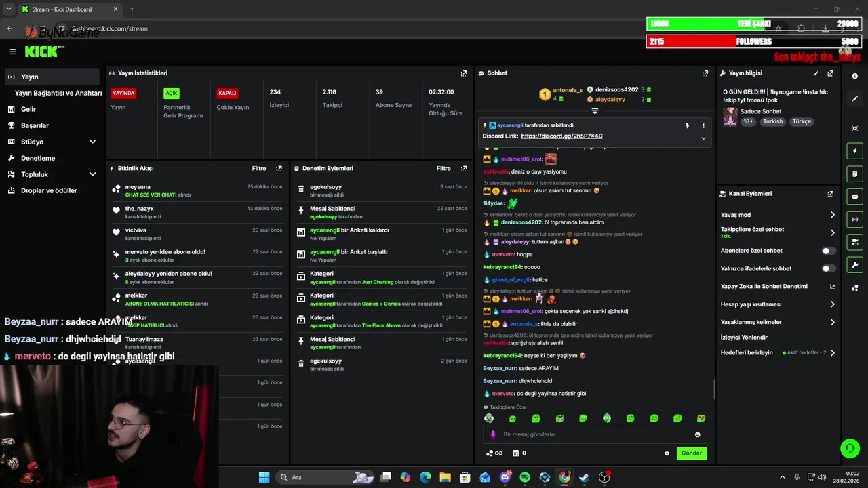This screenshot has width=868, height=488.
Task: Unpin the pinned Discord message
Action: [687, 125]
